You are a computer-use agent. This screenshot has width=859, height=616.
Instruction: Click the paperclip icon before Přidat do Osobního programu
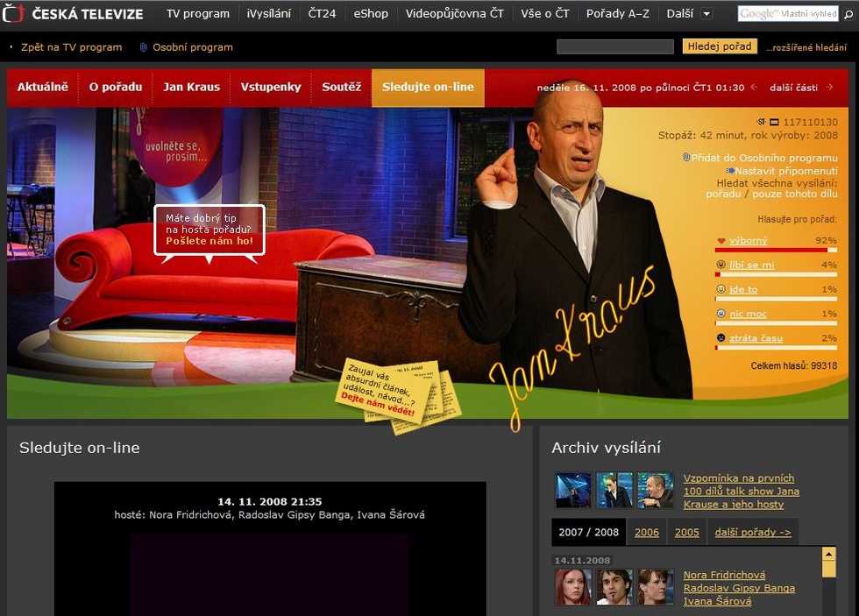(x=685, y=157)
